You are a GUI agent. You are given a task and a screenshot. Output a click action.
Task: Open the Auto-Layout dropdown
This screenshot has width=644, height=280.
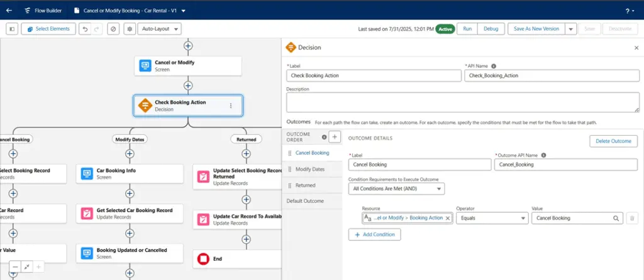[x=159, y=29]
